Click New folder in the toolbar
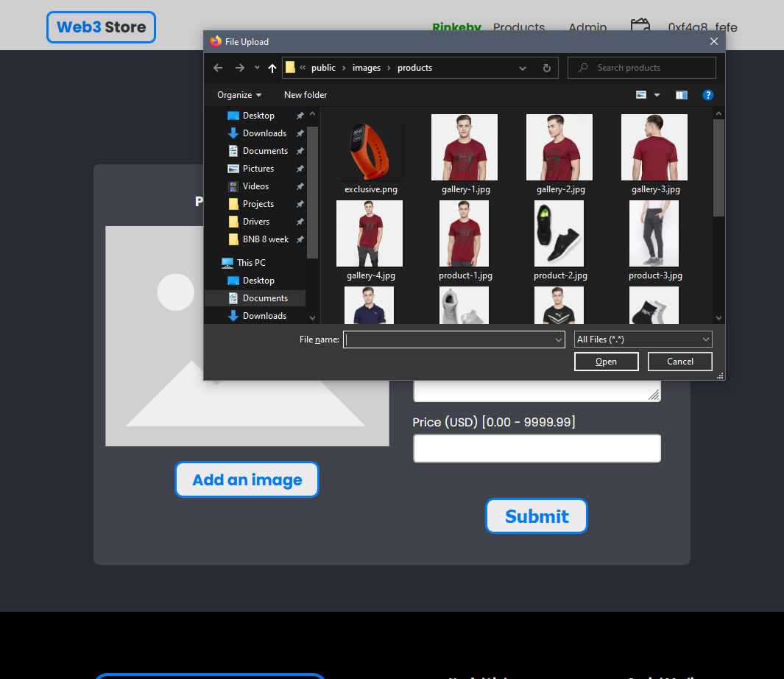Screen dimensions: 784x679 (306, 95)
